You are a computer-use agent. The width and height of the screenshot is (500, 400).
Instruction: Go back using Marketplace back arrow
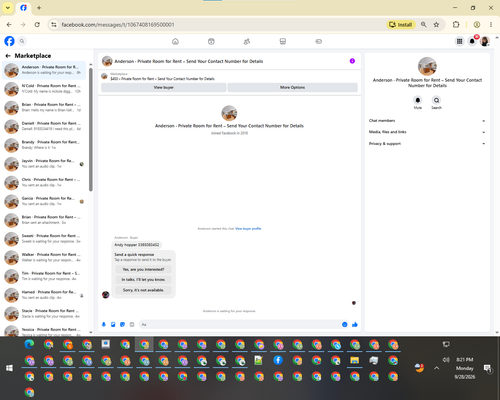coord(8,56)
